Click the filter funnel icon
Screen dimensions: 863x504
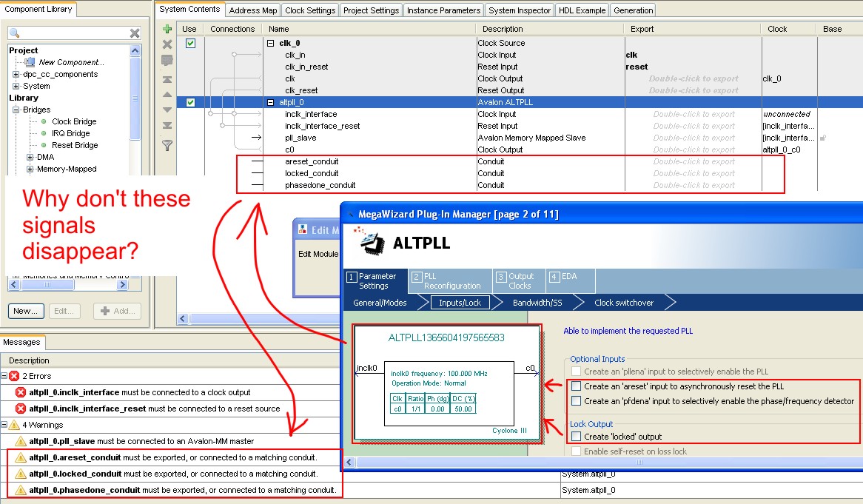coord(167,145)
